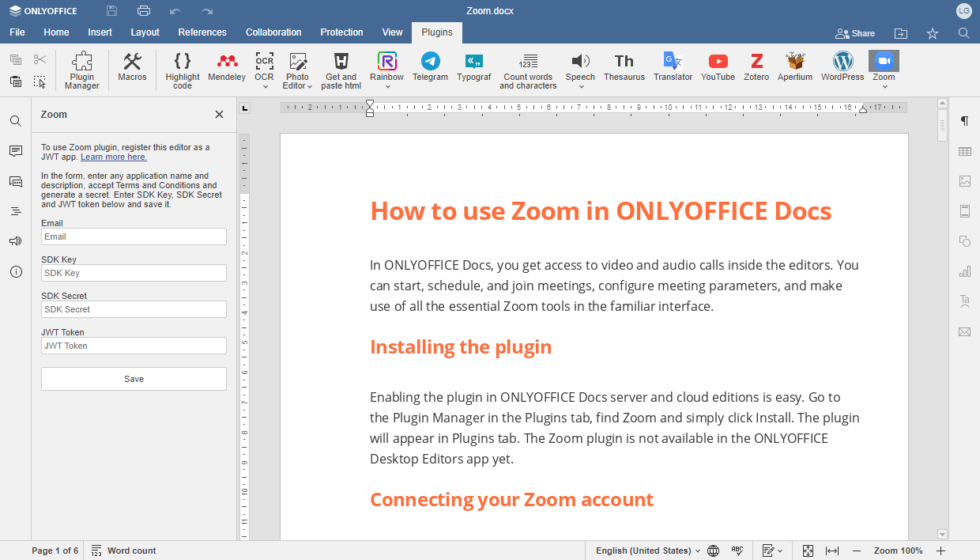Screen dimensions: 980x560
Task: Click the Print icon in title bar
Action: [143, 11]
